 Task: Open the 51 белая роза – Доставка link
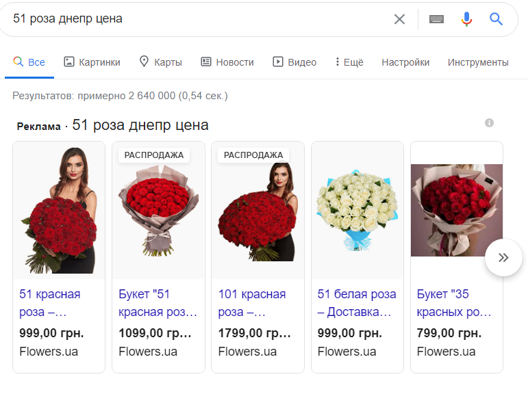[x=357, y=303]
